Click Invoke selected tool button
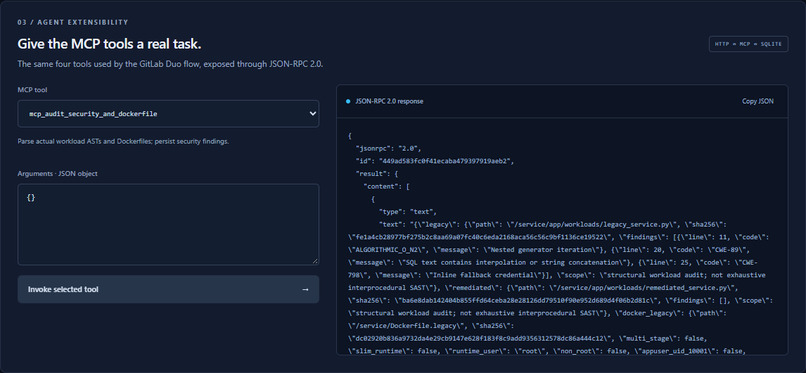Image resolution: width=806 pixels, height=373 pixels. click(x=168, y=289)
